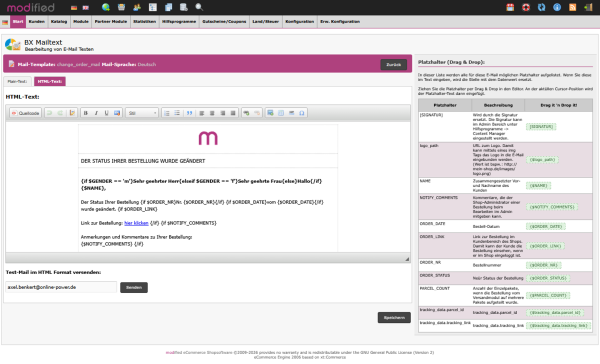600x364 pixels.
Task: Insert a link in editor
Action: tap(246, 113)
